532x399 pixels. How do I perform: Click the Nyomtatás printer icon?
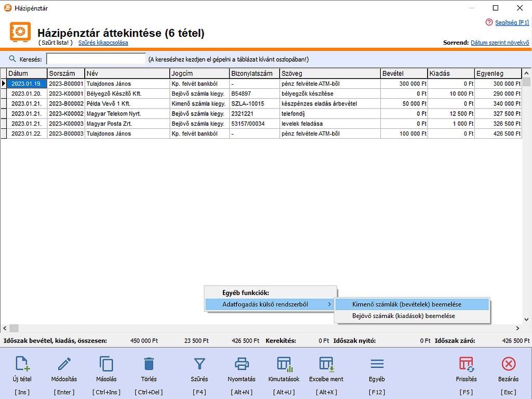[x=242, y=364]
